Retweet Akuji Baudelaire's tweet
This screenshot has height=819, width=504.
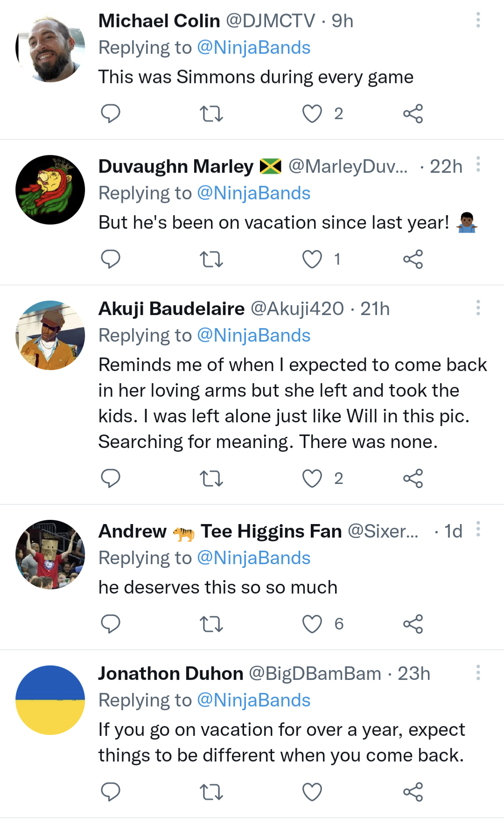[x=211, y=478]
